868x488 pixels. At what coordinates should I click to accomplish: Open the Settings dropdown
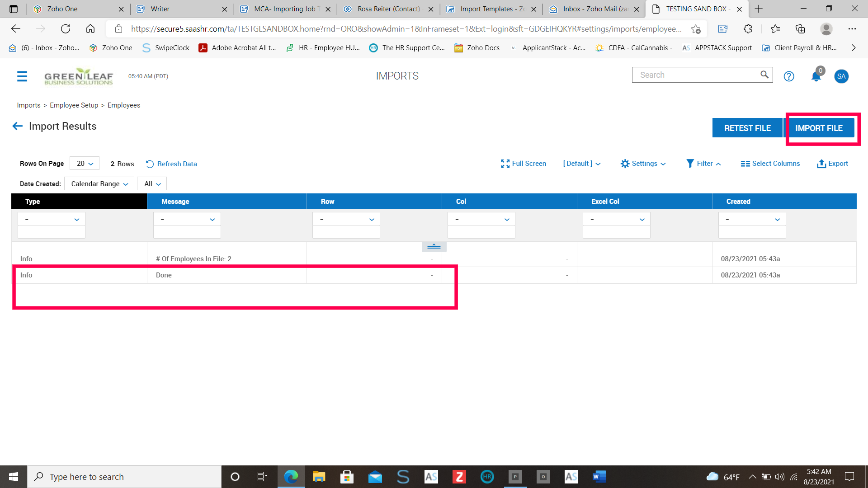coord(643,164)
